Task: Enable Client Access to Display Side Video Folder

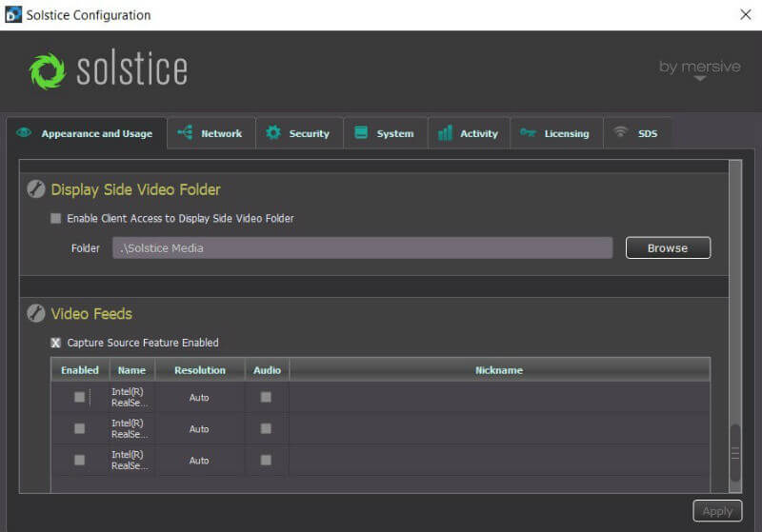Action: coord(56,219)
